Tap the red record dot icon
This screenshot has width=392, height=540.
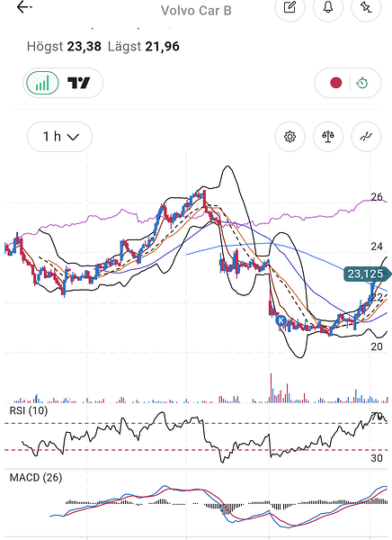coord(336,83)
